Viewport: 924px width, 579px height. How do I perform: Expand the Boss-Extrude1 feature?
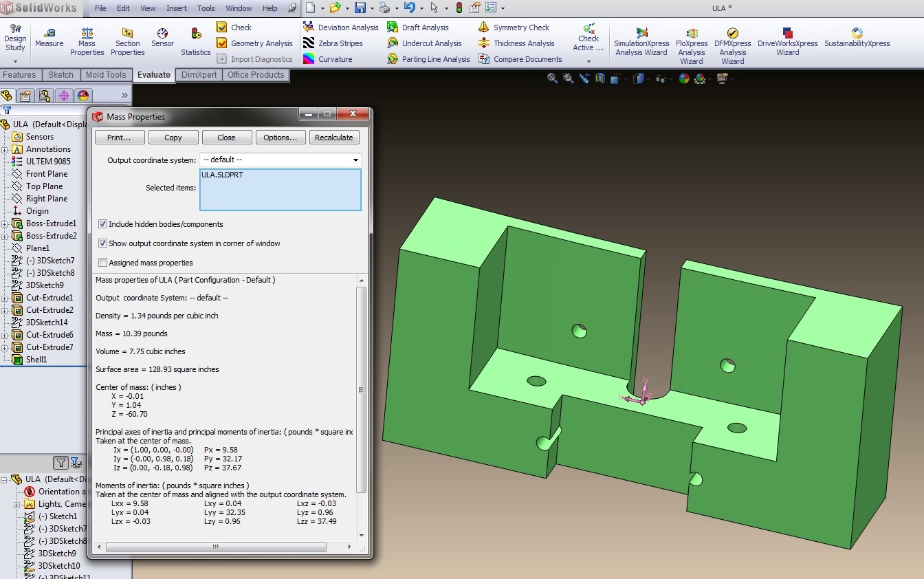pos(5,223)
